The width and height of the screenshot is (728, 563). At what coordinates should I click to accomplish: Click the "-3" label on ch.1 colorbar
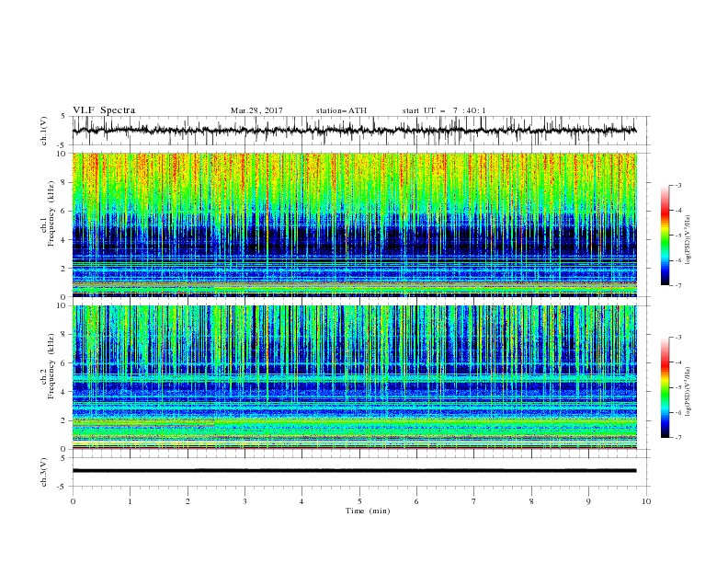coord(677,185)
